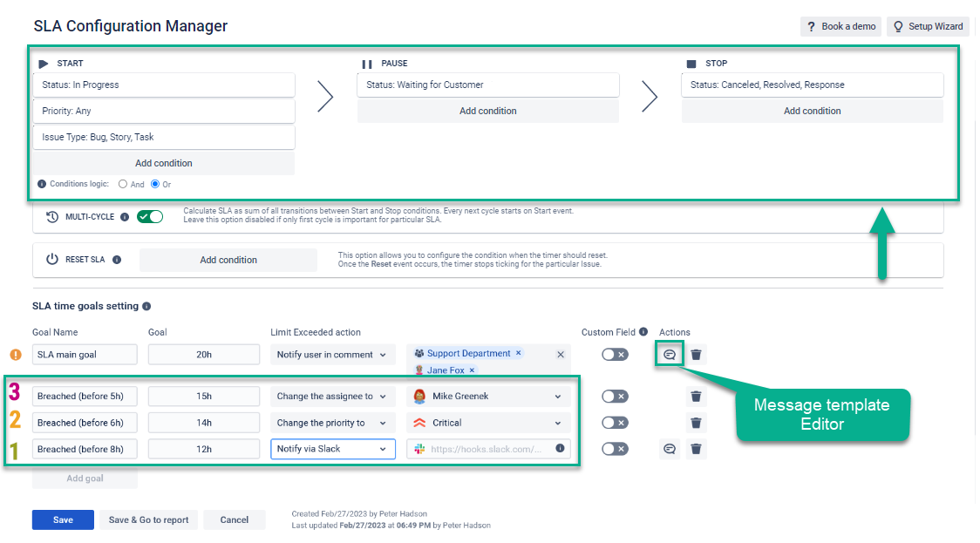The image size is (980, 543).
Task: Click the 20h goal field
Action: coord(204,355)
